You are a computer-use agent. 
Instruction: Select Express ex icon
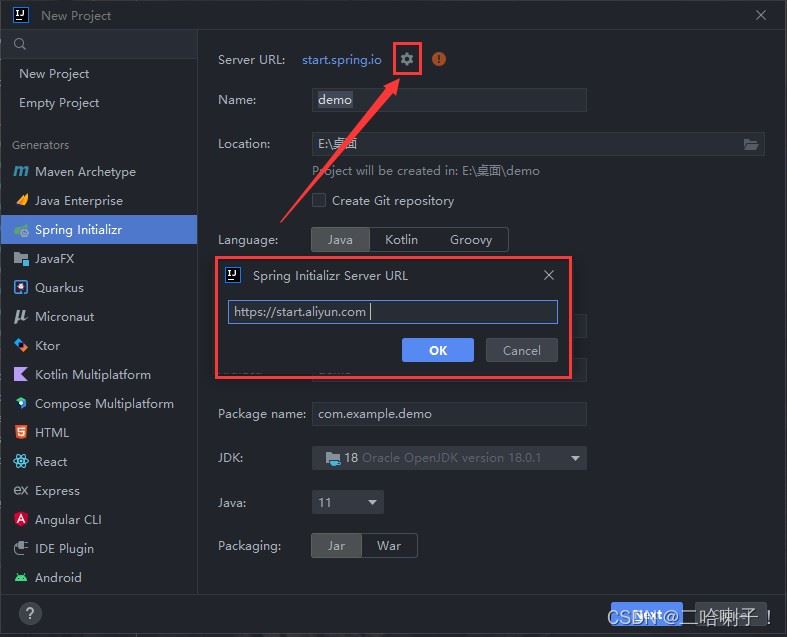point(21,490)
